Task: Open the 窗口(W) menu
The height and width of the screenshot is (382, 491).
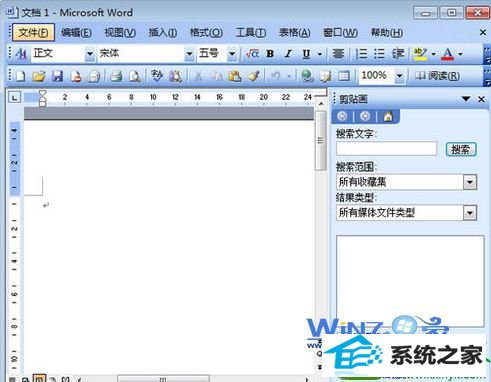Action: click(x=340, y=32)
